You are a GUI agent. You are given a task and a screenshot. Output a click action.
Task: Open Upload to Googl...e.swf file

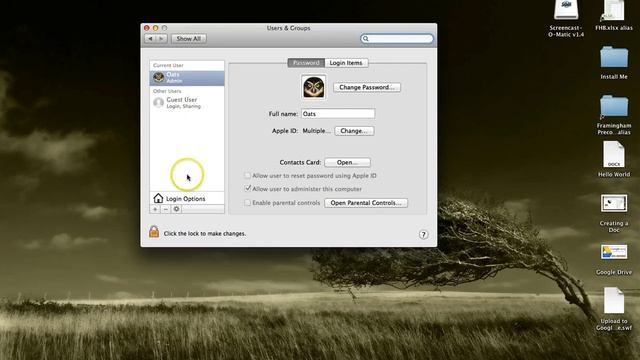(614, 309)
